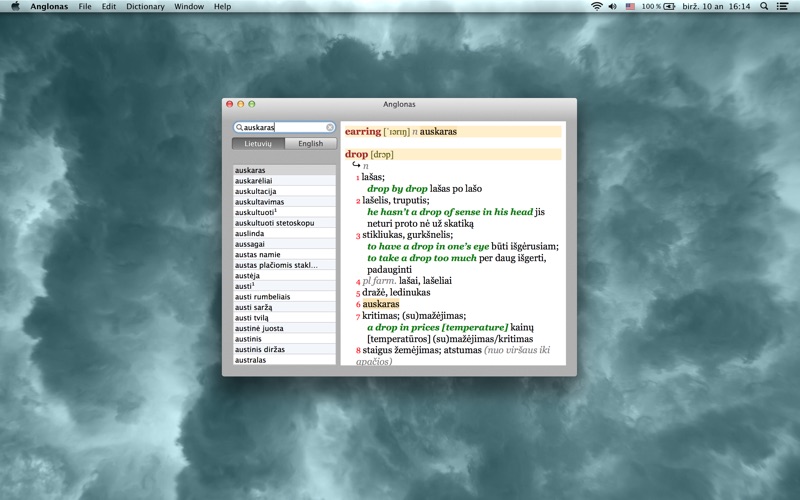Select 'austinis diržas' in the word list
Viewport: 800px width, 500px height.
pos(284,349)
